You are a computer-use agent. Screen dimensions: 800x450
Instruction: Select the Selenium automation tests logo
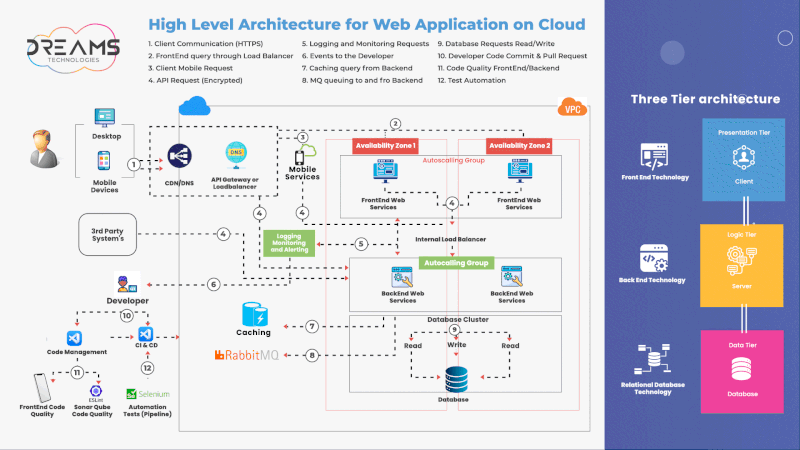(x=145, y=394)
